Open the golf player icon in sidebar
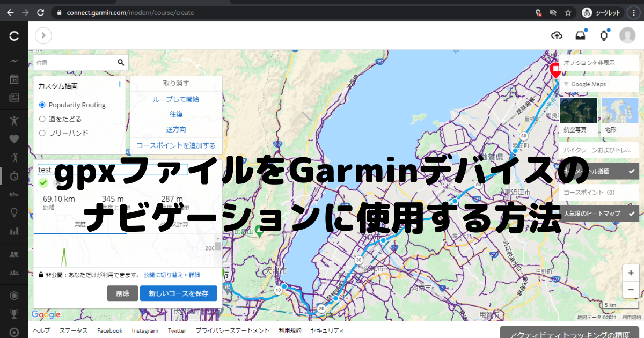 14,157
